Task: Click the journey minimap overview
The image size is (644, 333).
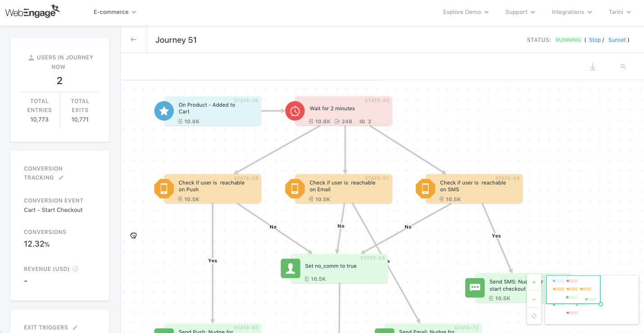Action: (592, 299)
